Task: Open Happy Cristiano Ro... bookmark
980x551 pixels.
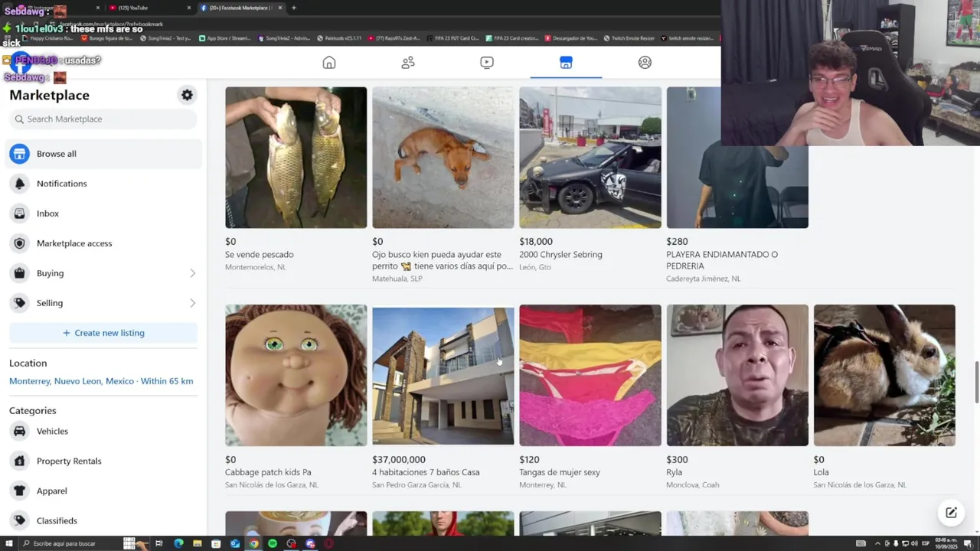Action: [48, 38]
